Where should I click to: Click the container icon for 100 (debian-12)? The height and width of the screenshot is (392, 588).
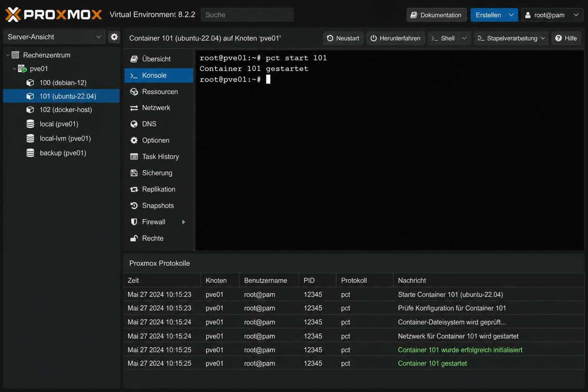coord(30,83)
